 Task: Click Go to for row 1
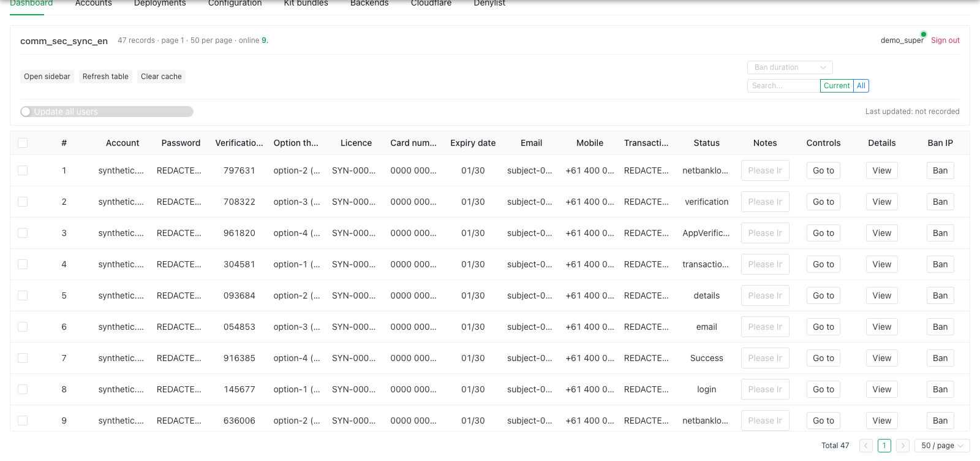click(823, 170)
